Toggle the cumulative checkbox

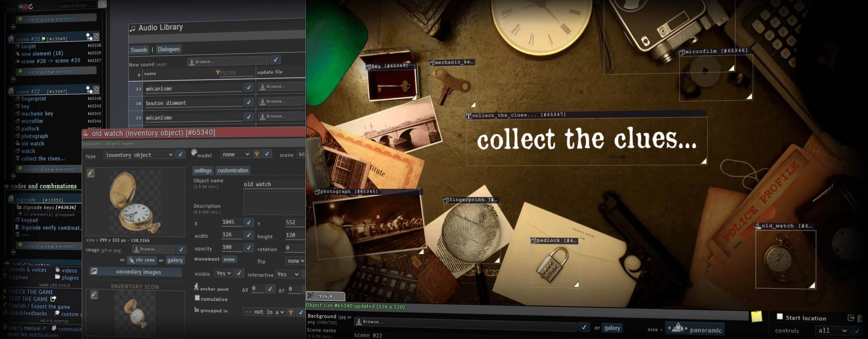197,298
